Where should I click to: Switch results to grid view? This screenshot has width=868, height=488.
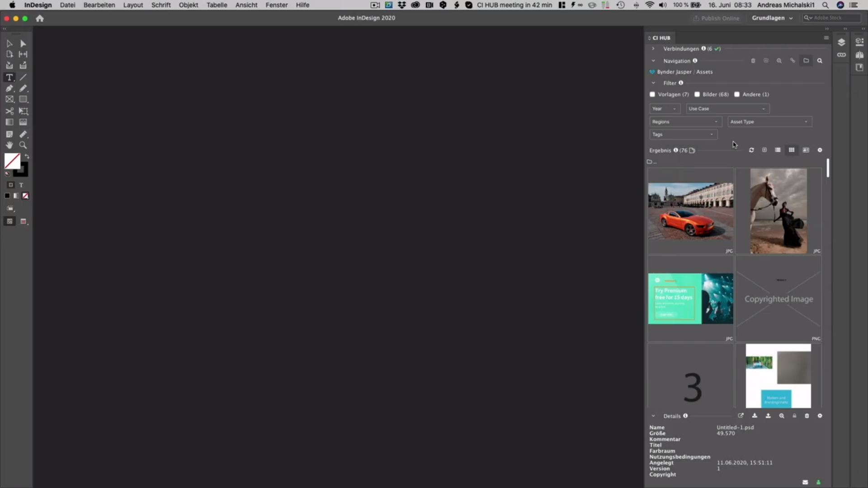(792, 150)
